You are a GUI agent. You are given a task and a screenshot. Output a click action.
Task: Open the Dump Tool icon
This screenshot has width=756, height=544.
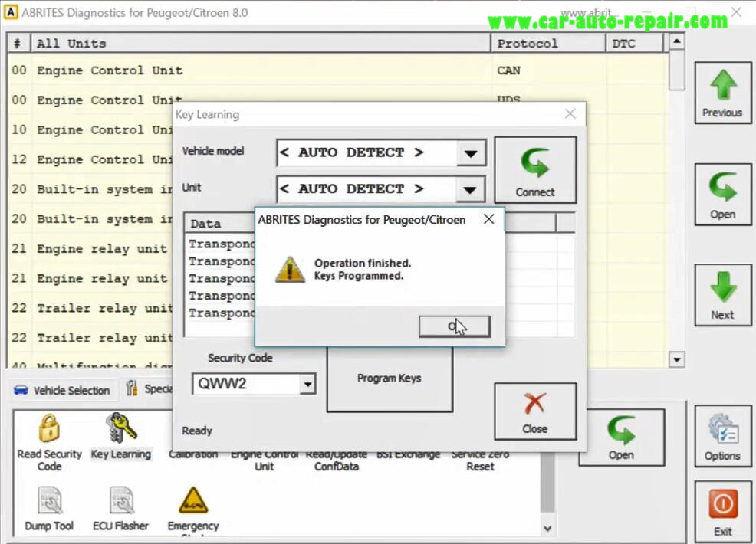pos(49,500)
